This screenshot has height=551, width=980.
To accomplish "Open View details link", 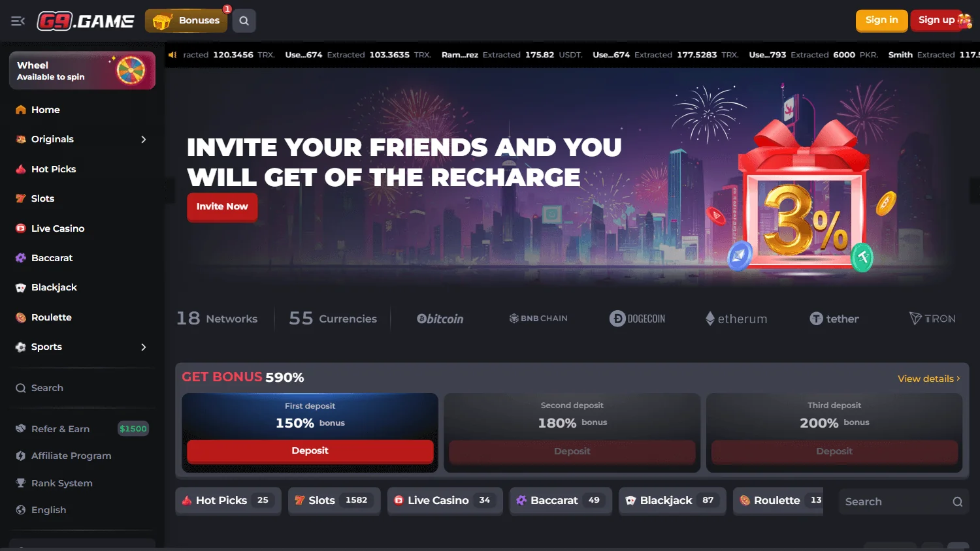I will click(x=929, y=379).
